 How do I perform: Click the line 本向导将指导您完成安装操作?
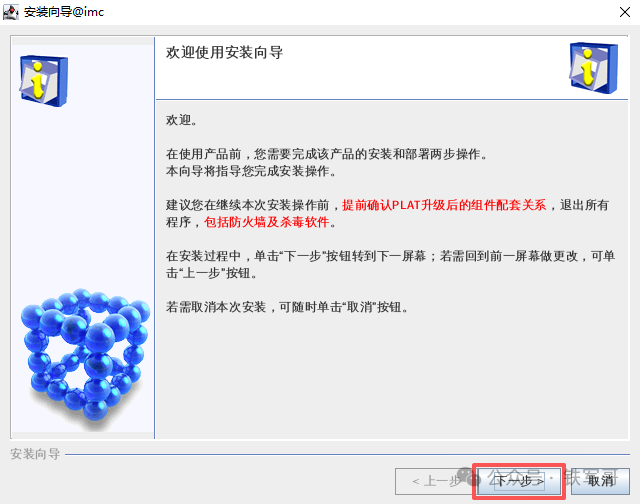coord(251,171)
